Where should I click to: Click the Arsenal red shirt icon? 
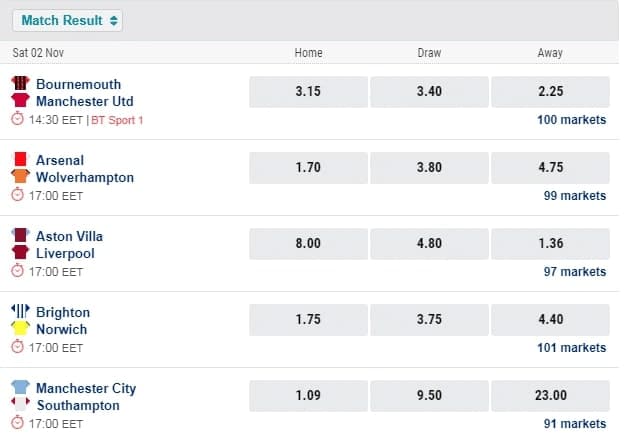point(19,159)
